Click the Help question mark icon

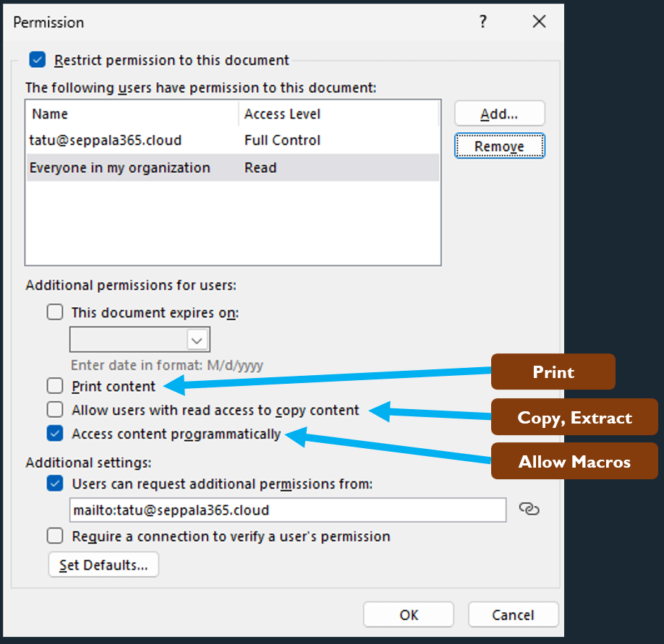(x=483, y=22)
